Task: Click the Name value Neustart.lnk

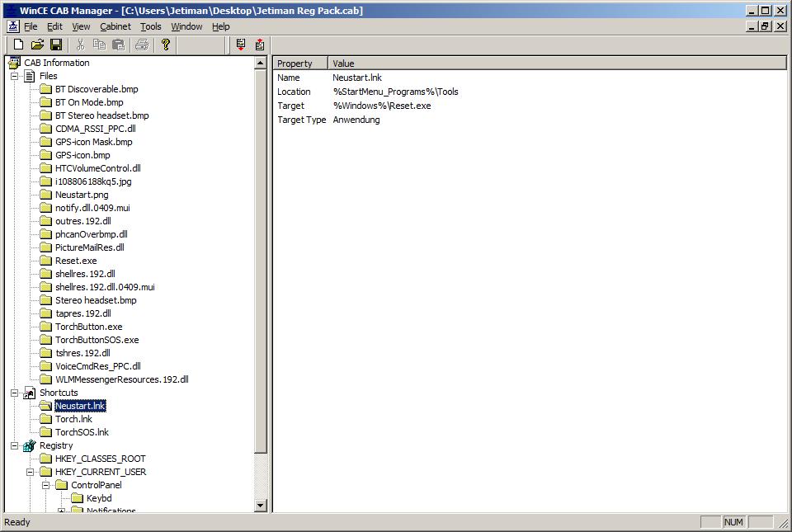Action: tap(357, 78)
